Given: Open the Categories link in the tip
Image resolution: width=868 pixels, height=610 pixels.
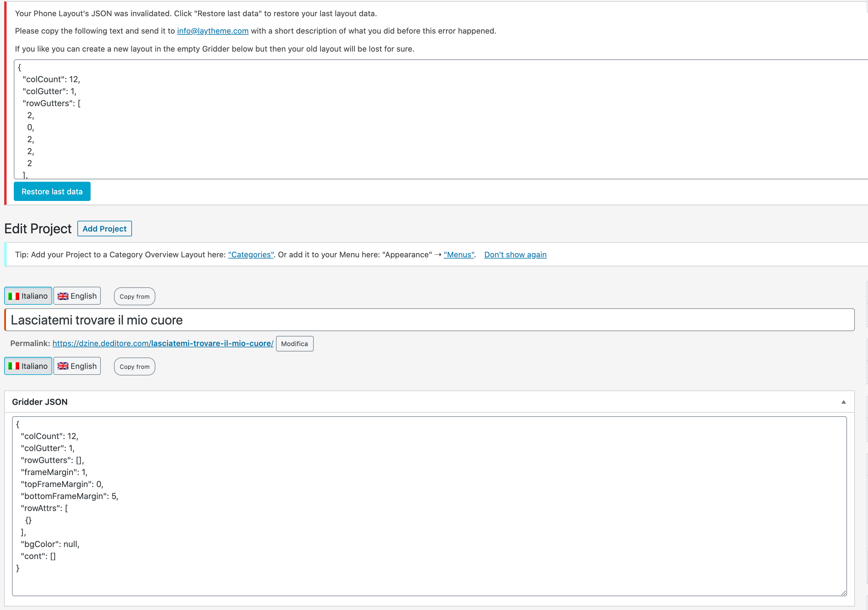Looking at the screenshot, I should coord(251,255).
